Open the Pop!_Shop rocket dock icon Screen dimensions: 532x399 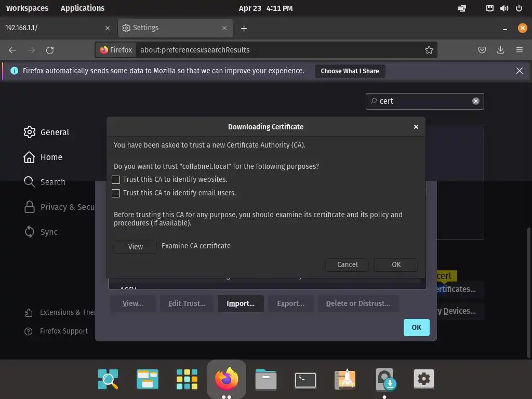click(345, 379)
